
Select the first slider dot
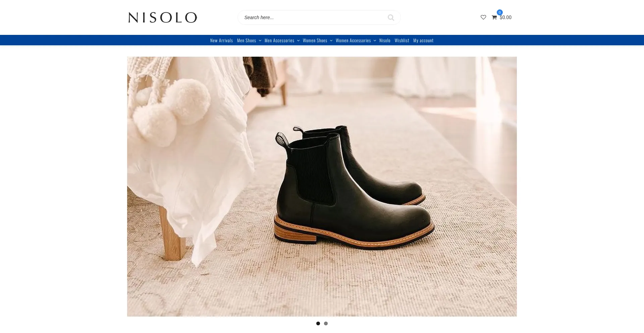(318, 324)
